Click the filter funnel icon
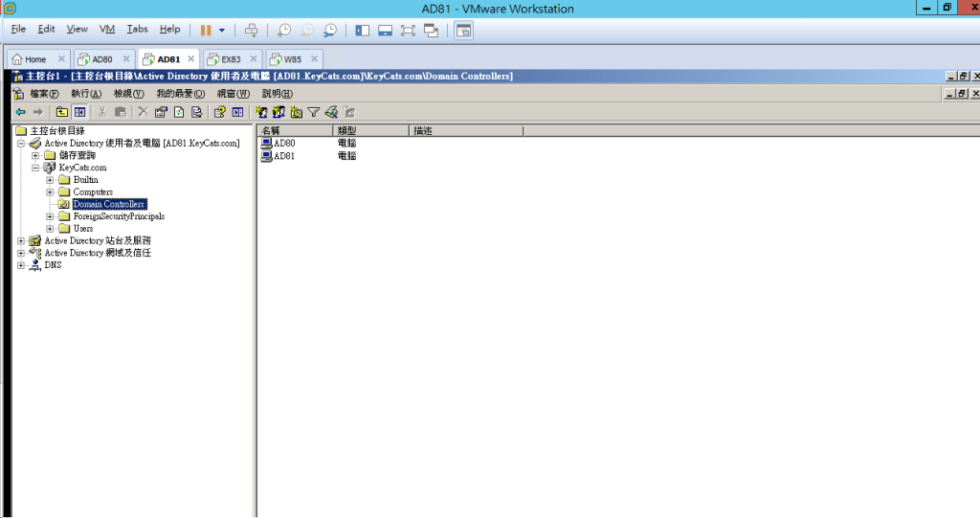This screenshot has height=518, width=980. pos(313,112)
